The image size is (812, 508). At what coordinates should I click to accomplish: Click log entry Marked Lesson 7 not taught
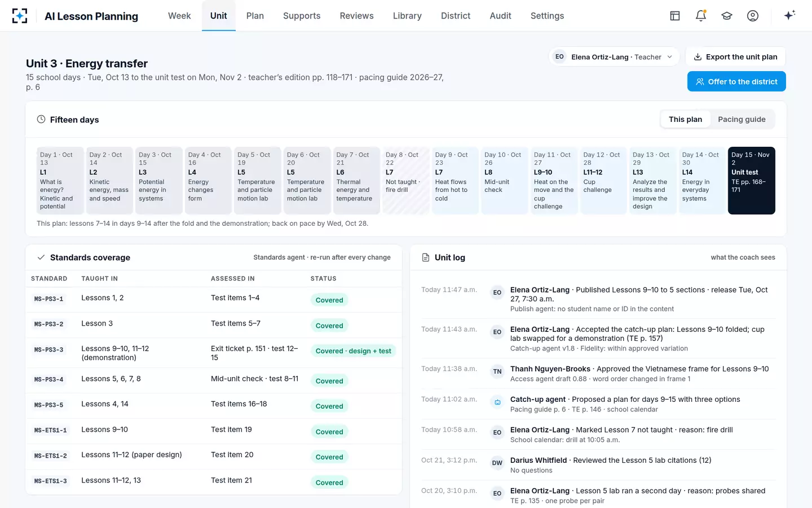598,434
